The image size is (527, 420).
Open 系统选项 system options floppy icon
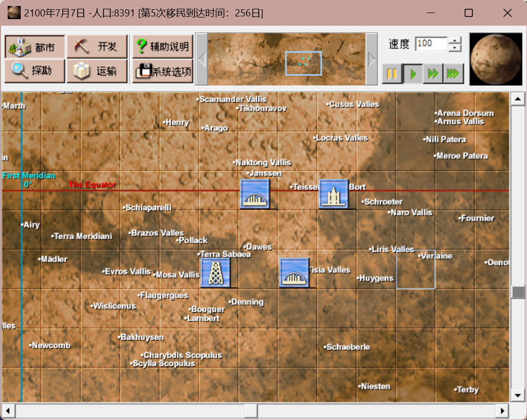tap(163, 71)
